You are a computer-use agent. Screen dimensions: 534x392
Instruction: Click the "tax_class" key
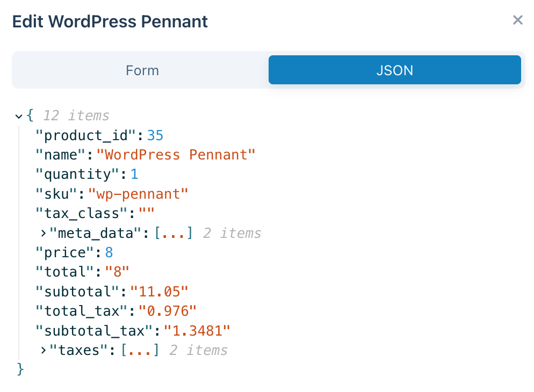pos(82,213)
